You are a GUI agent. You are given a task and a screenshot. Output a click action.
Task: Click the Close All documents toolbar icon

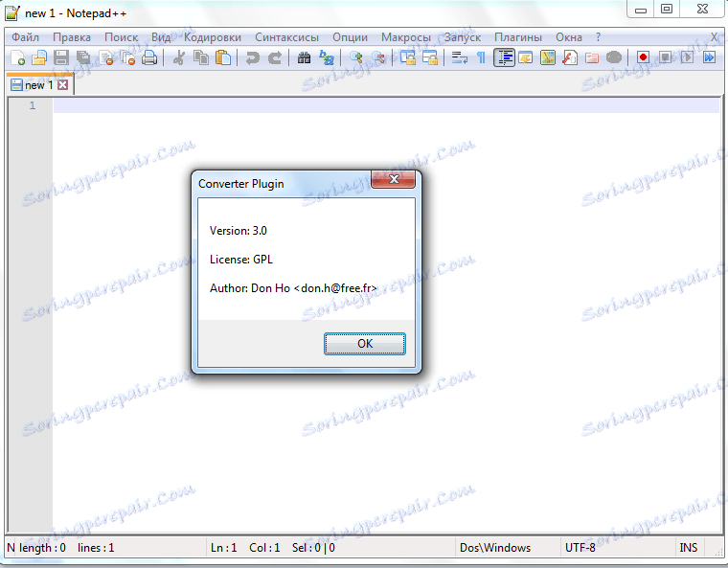point(127,58)
